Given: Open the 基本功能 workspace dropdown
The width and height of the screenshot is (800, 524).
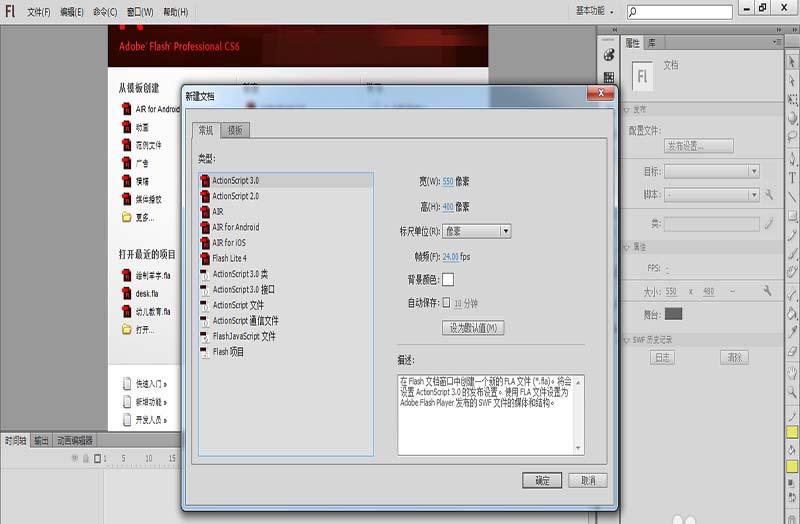Looking at the screenshot, I should pyautogui.click(x=594, y=11).
